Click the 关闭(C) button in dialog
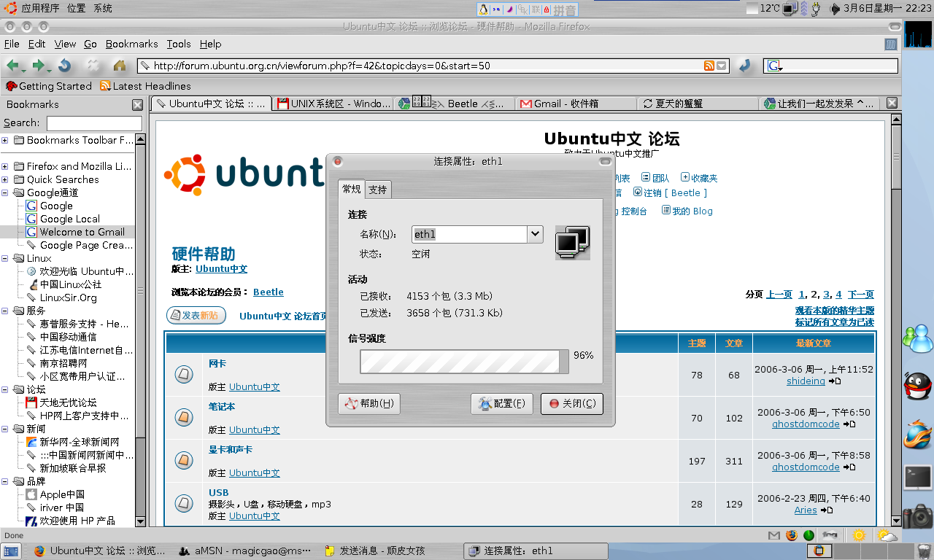The image size is (934, 560). click(x=572, y=403)
